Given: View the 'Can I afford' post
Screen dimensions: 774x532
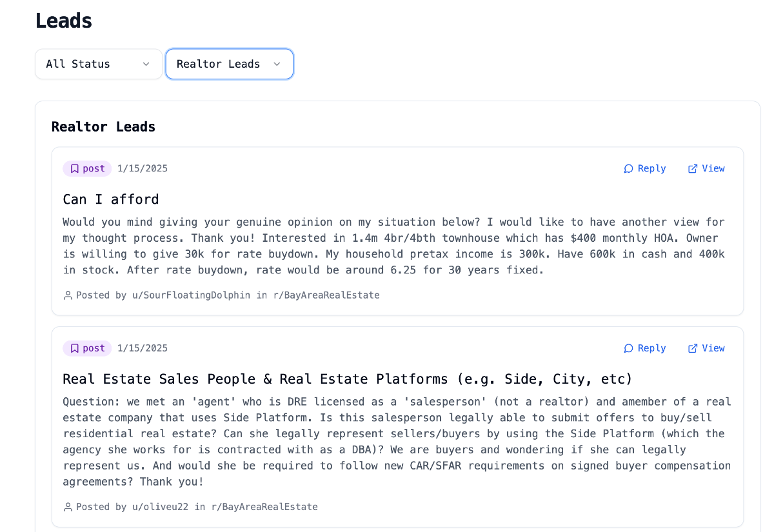Looking at the screenshot, I should (x=706, y=168).
